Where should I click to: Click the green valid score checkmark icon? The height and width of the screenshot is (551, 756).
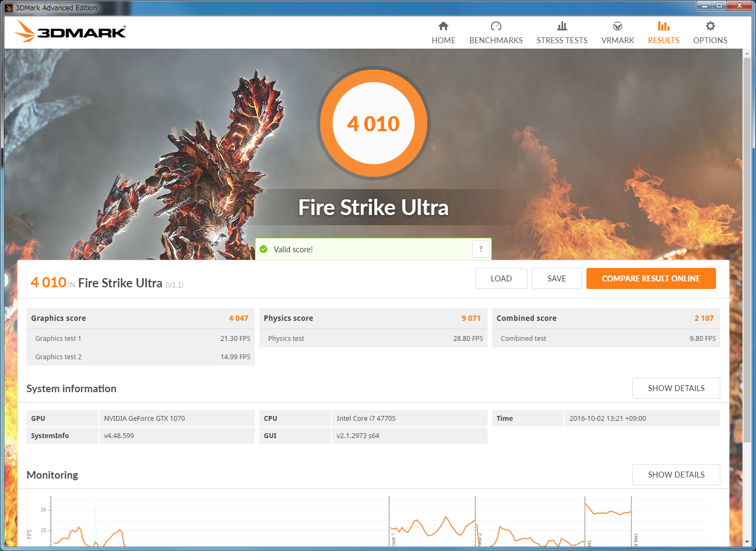(x=264, y=249)
